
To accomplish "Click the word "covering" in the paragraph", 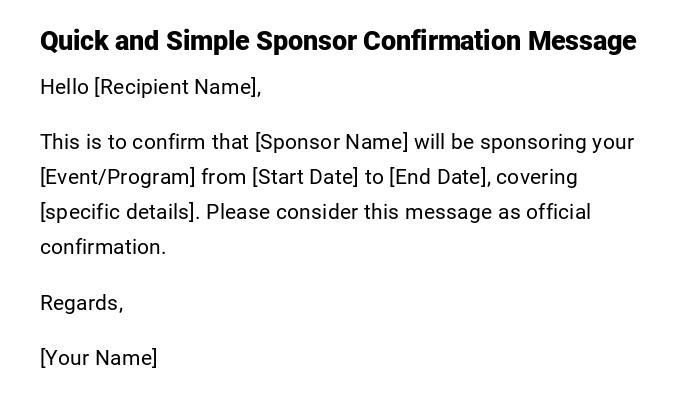I will (537, 177).
